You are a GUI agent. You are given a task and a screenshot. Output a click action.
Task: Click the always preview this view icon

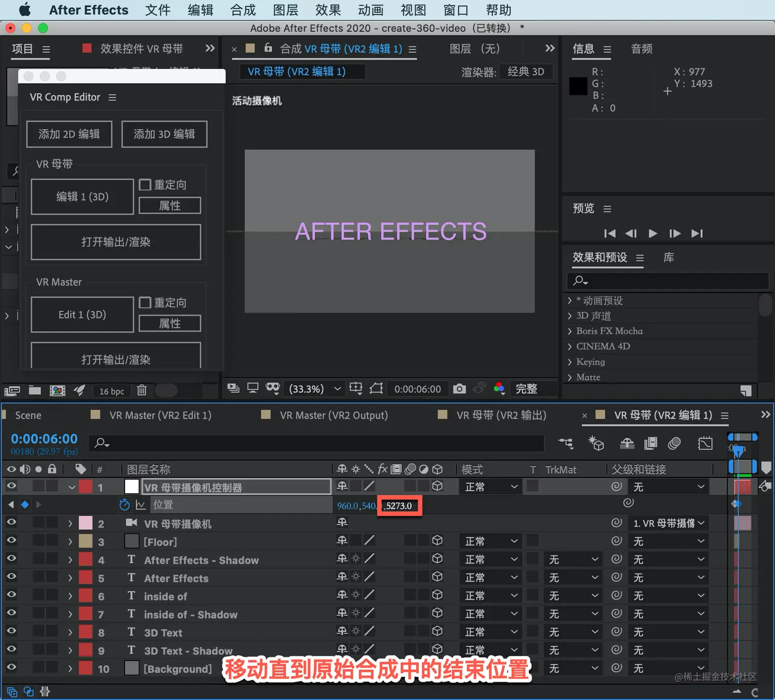[233, 388]
